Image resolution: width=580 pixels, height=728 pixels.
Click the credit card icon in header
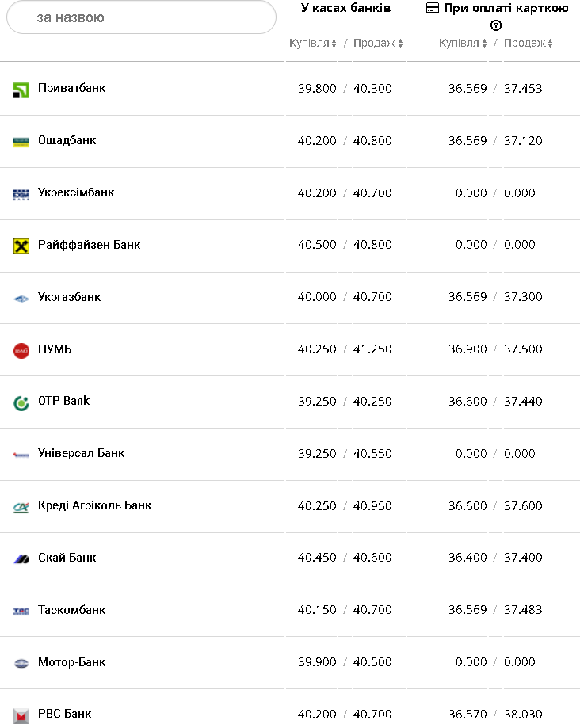[433, 8]
